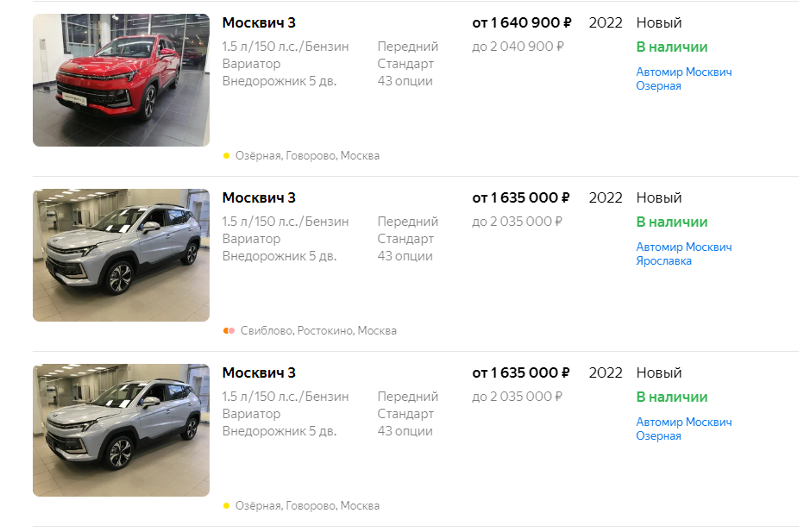Click the от 1 635 000 ₽ price in the second listing

(x=521, y=197)
